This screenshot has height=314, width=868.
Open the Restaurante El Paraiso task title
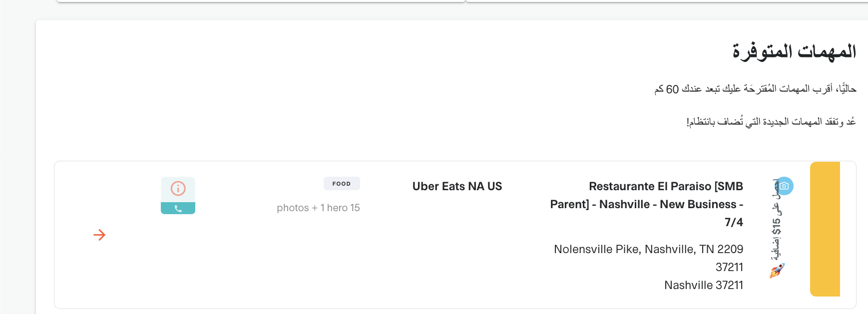[x=647, y=204]
